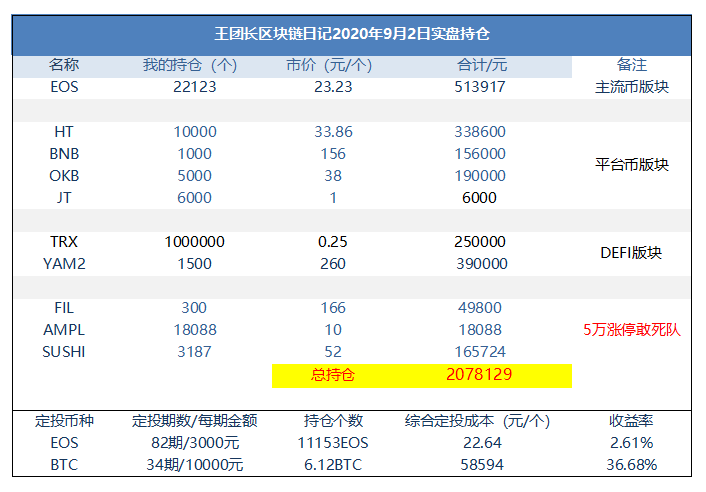The width and height of the screenshot is (706, 492).
Task: Click the OKB total 190000
Action: pyautogui.click(x=480, y=176)
